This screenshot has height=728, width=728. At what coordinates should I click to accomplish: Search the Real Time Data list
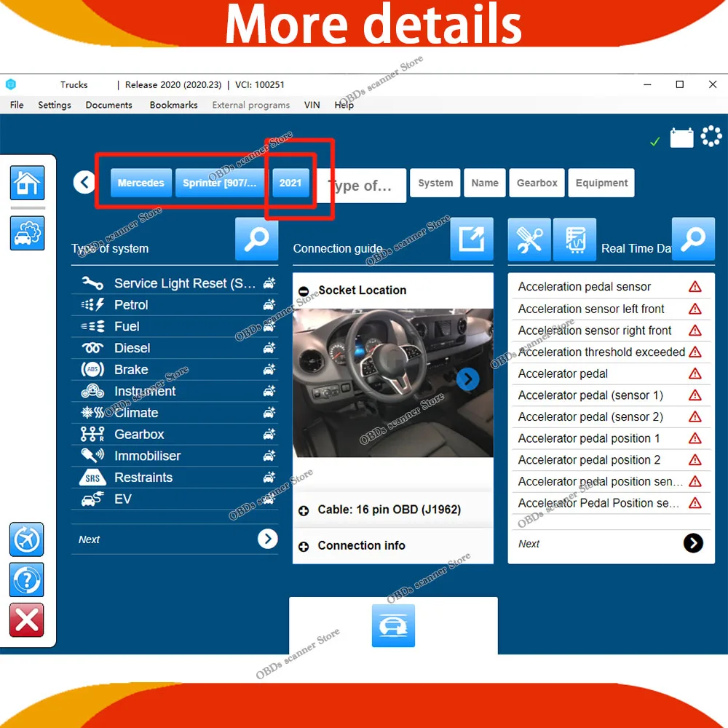694,239
